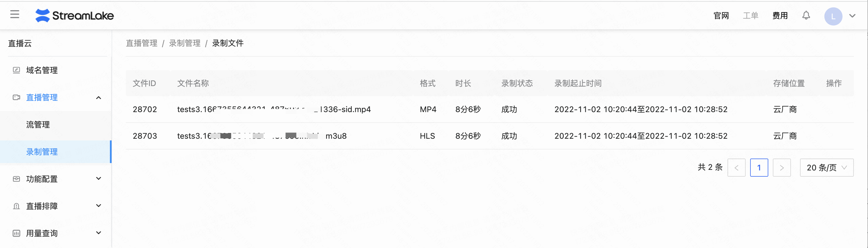
Task: Click the 域名管理 sidebar icon
Action: [16, 70]
